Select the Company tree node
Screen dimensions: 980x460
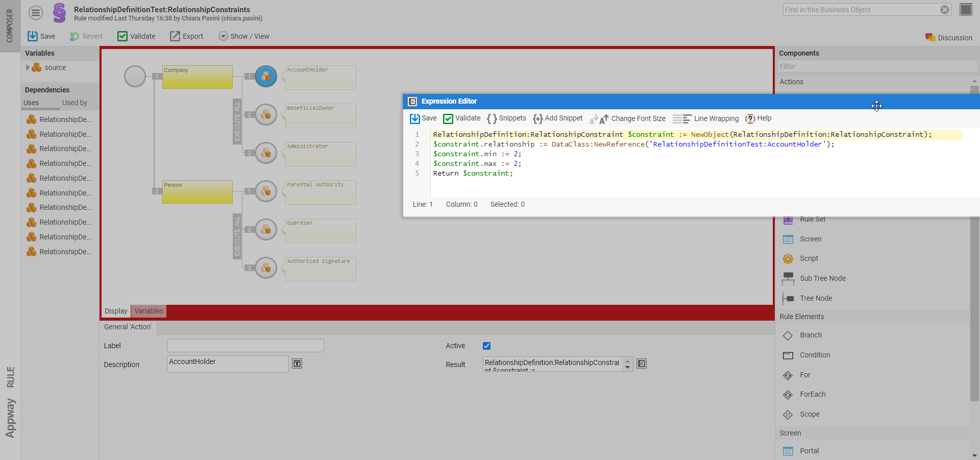coord(198,77)
